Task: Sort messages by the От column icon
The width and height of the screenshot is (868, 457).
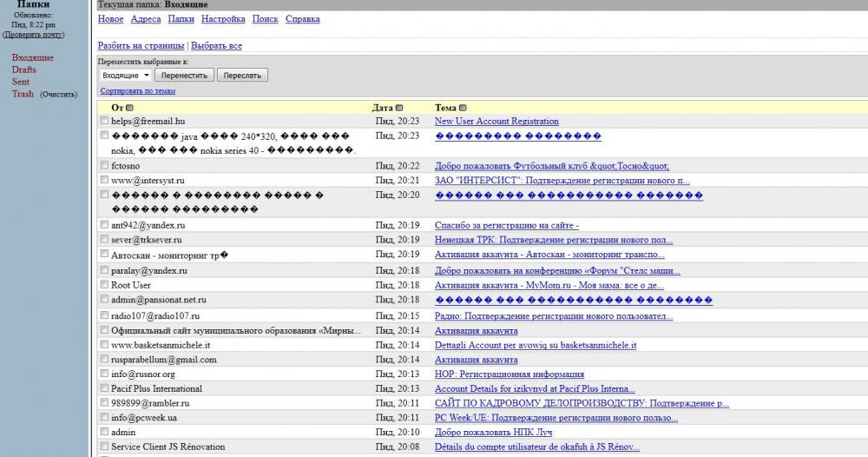Action: [129, 108]
